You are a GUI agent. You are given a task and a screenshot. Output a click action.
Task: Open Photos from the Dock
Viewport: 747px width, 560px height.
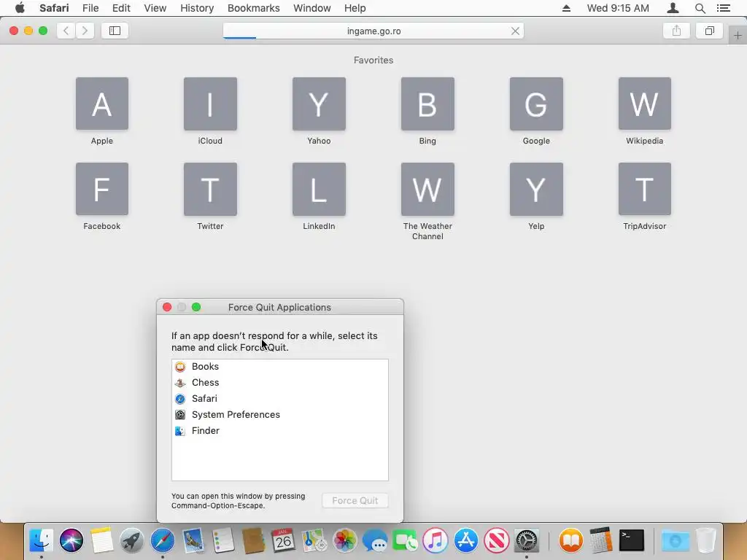(x=344, y=540)
